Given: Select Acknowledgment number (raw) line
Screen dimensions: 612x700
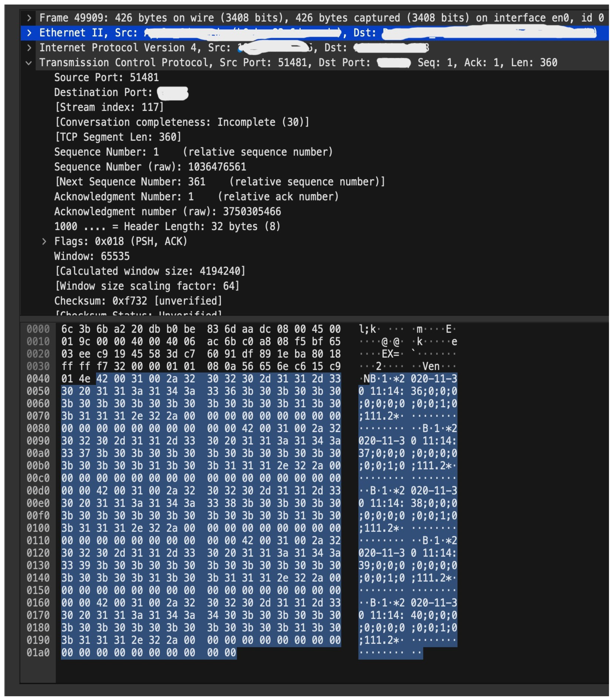Looking at the screenshot, I should 167,212.
